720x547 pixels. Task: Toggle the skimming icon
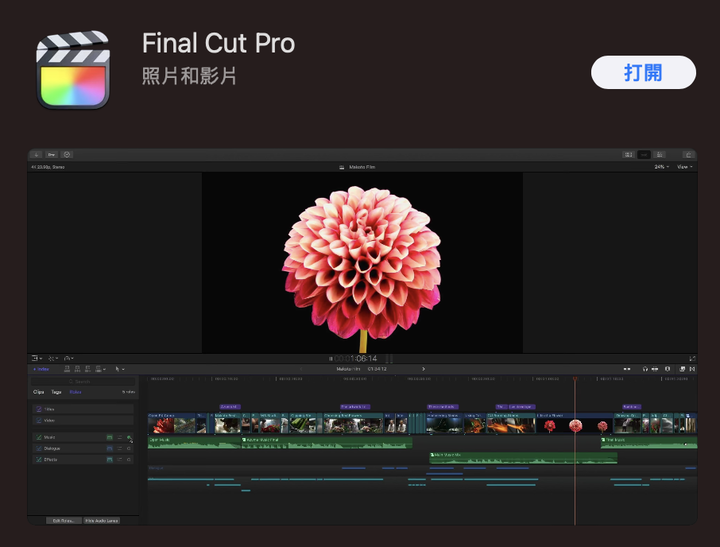point(626,369)
